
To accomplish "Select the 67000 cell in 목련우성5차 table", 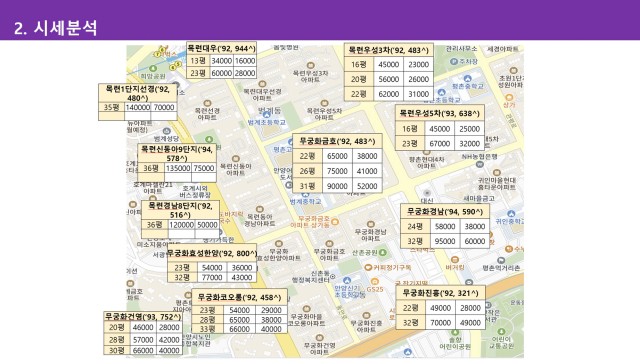I will point(440,144).
